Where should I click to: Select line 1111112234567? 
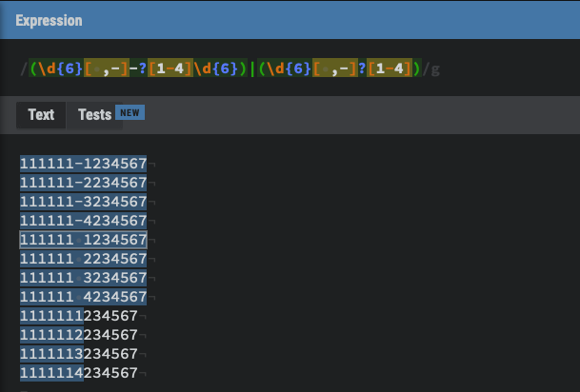coord(79,335)
